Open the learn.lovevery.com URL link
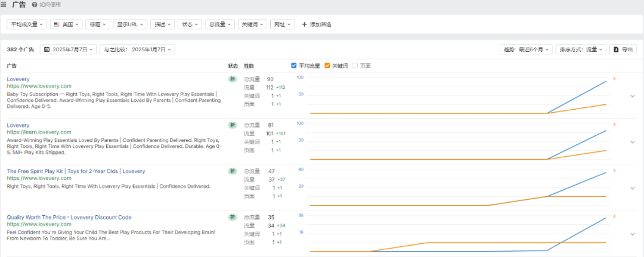This screenshot has width=644, height=257. tap(39, 132)
